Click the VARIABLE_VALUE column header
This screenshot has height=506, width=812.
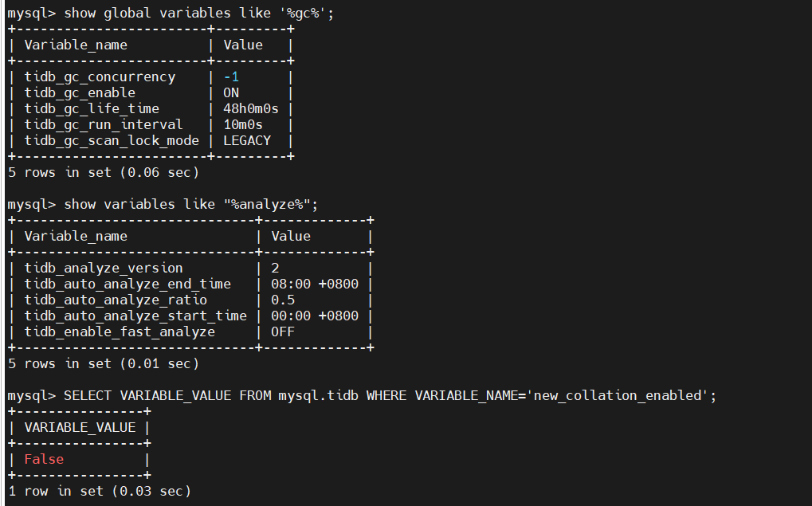[80, 428]
